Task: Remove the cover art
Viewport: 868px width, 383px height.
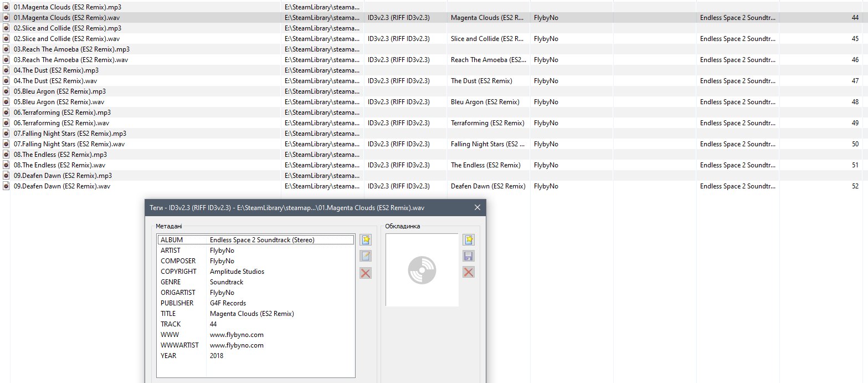Action: [469, 272]
